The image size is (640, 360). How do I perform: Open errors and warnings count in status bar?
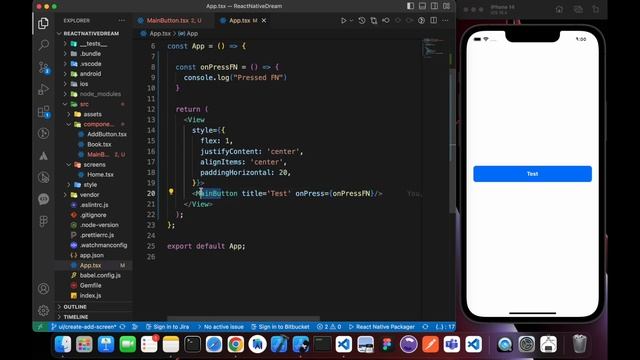(x=329, y=327)
